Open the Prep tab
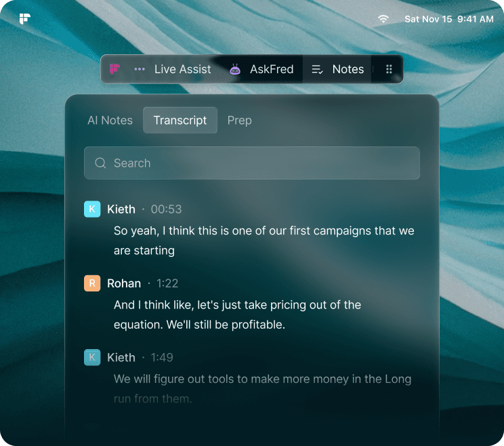This screenshot has width=504, height=446. point(239,121)
